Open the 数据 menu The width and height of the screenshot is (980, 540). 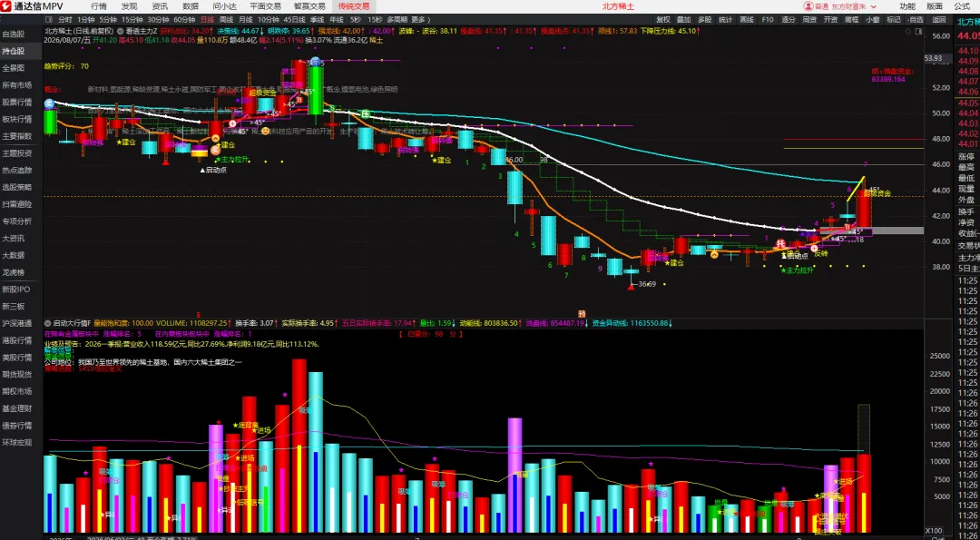pyautogui.click(x=191, y=6)
